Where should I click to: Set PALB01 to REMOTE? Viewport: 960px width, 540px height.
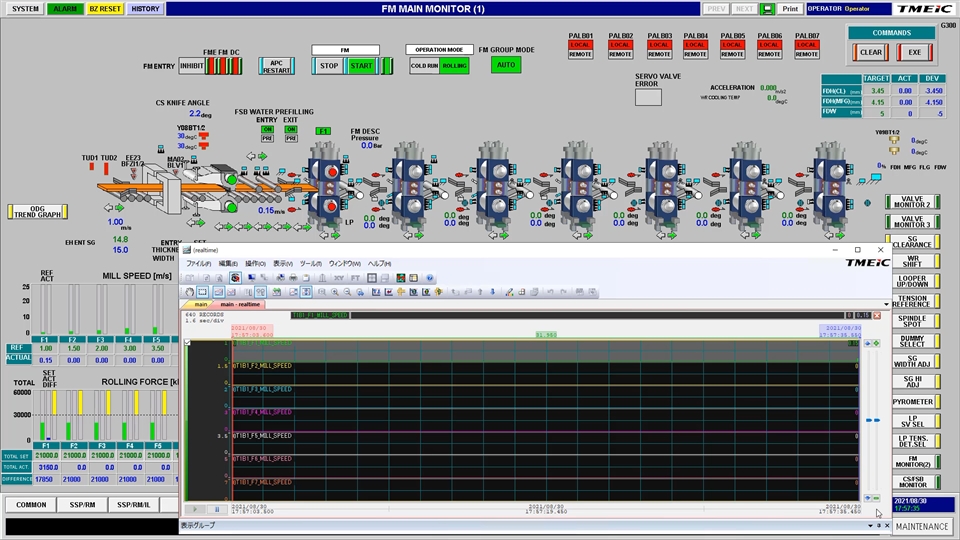[581, 55]
